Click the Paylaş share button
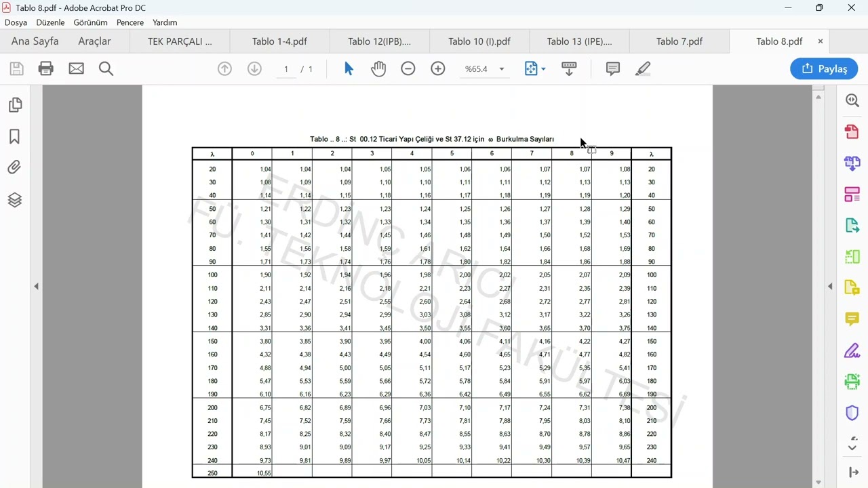Screen dimensions: 868x488 (x=824, y=68)
